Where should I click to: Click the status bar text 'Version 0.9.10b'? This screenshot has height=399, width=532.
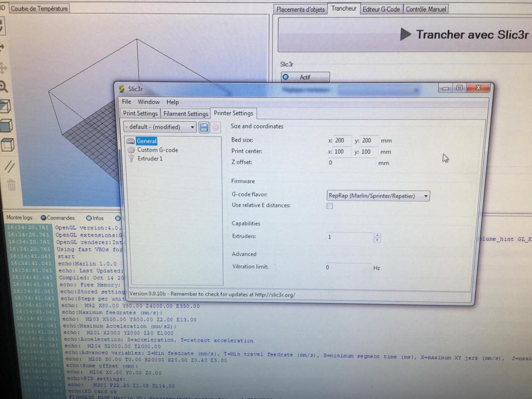147,294
